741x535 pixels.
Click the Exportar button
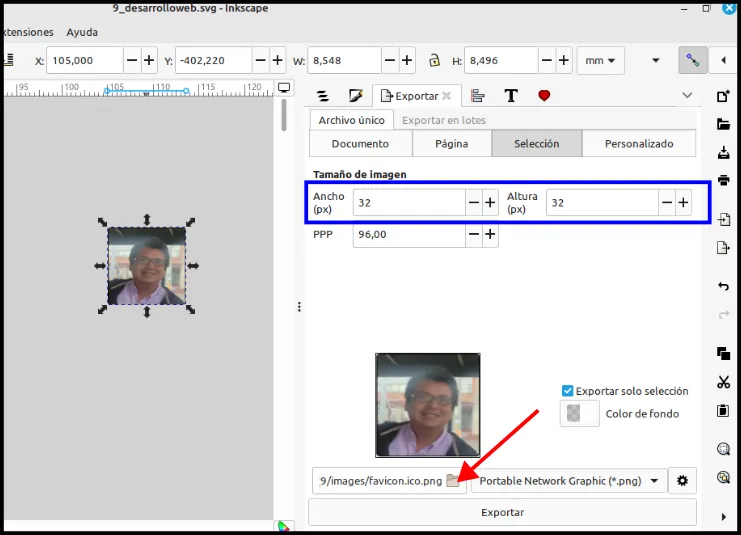(502, 512)
